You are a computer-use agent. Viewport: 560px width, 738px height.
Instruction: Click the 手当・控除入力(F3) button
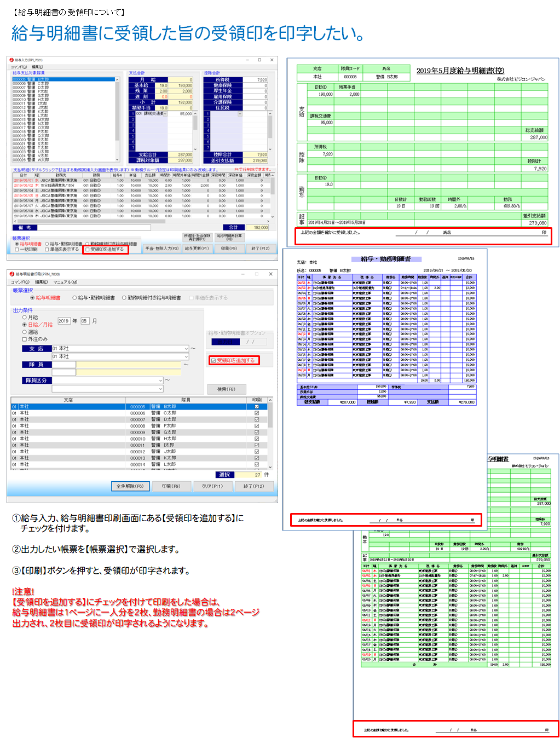pos(161,249)
